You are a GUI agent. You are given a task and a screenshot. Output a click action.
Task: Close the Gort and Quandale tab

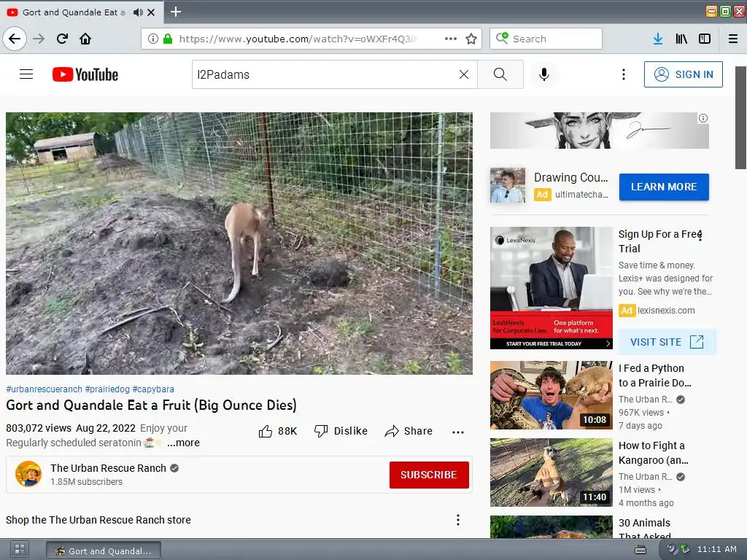151,12
